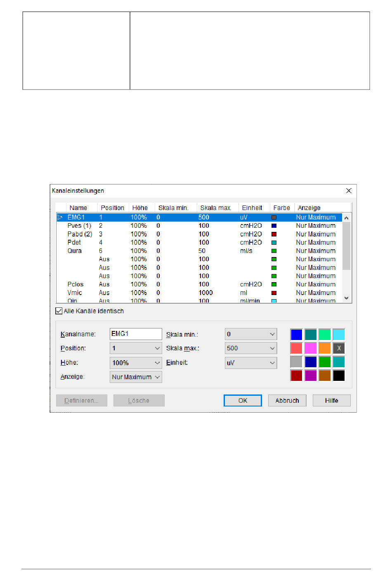Select the Pves (1) channel row
This screenshot has width=392, height=581.
[200, 226]
